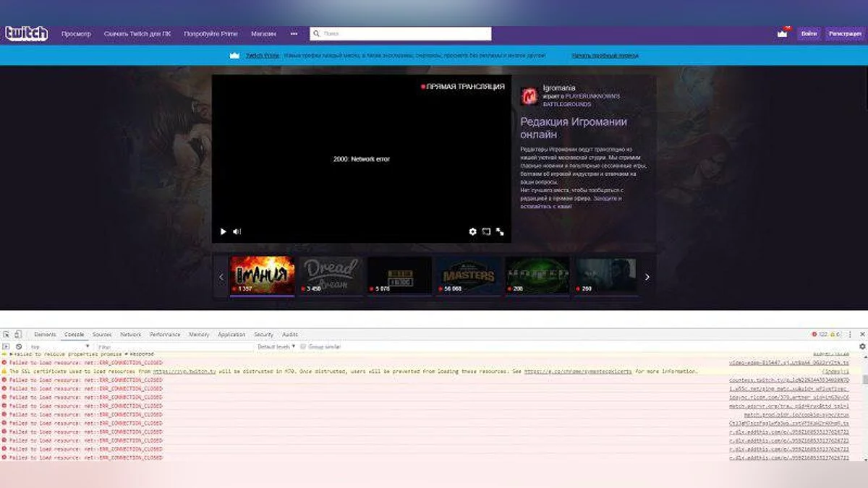Close the DevTools panel
Viewport: 868px width, 488px height.
(x=861, y=335)
